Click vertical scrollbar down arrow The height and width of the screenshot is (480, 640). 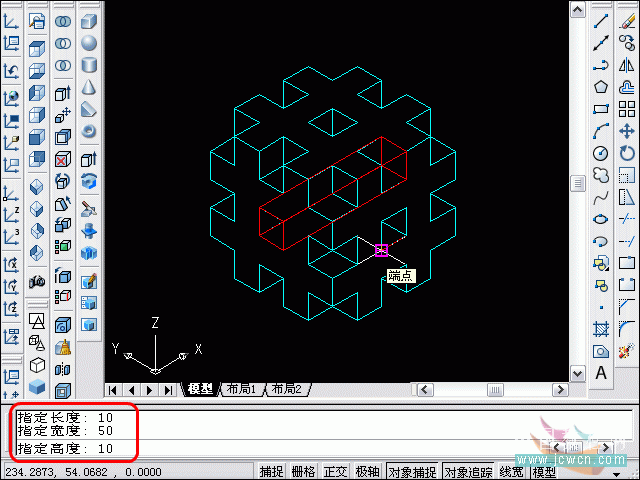click(x=578, y=373)
